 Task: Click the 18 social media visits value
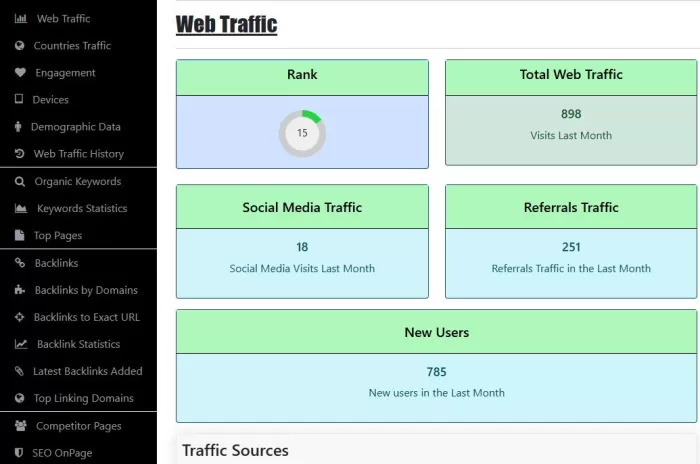pyautogui.click(x=302, y=247)
